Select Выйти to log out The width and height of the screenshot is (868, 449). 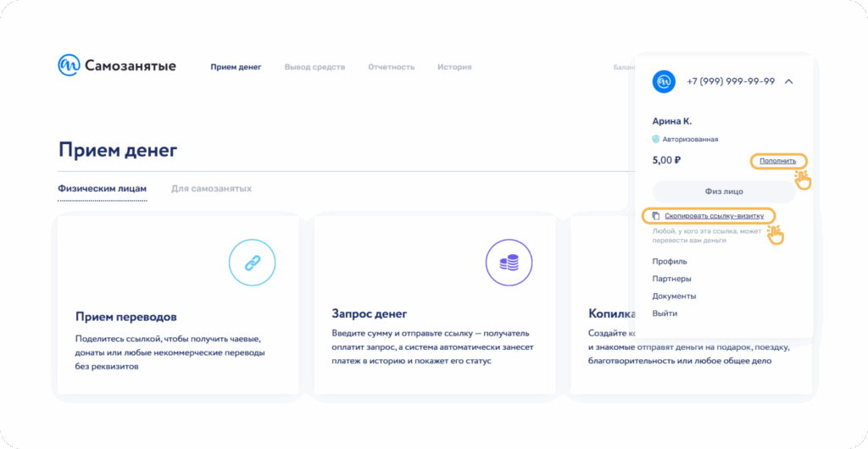point(665,313)
